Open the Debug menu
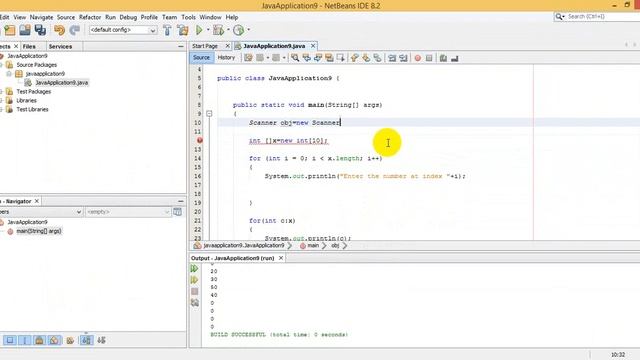 click(x=128, y=17)
